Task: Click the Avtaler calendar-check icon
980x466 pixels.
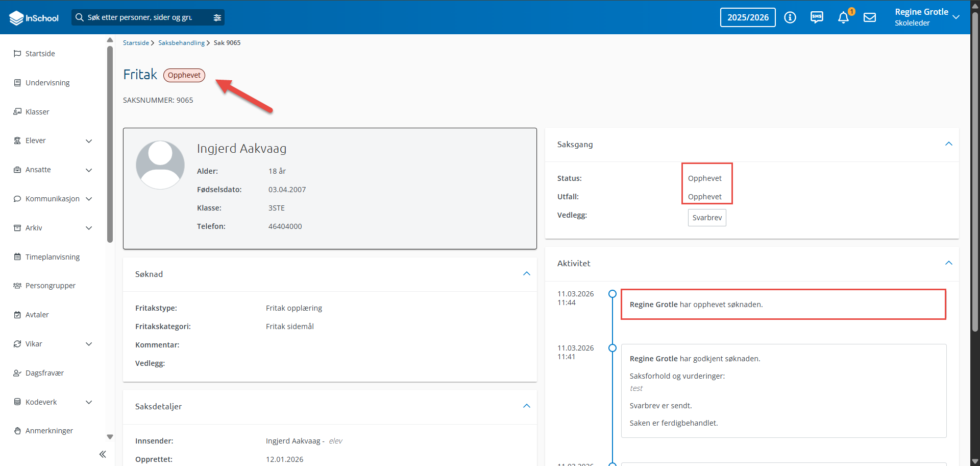Action: [17, 315]
